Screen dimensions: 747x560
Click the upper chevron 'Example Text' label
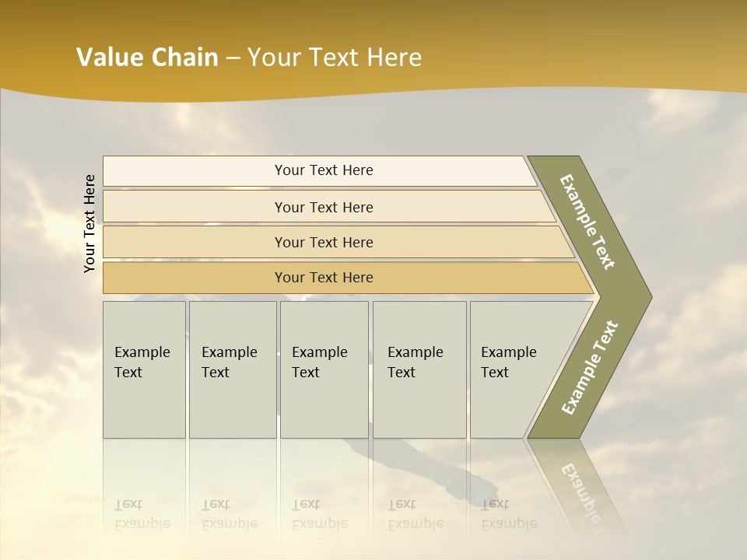(x=587, y=222)
